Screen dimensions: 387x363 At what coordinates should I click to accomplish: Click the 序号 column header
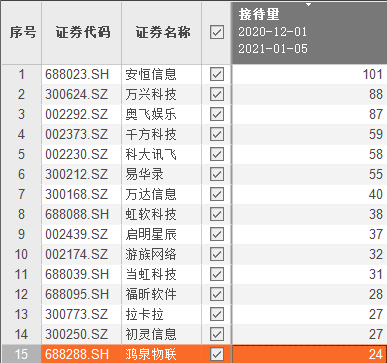(22, 32)
